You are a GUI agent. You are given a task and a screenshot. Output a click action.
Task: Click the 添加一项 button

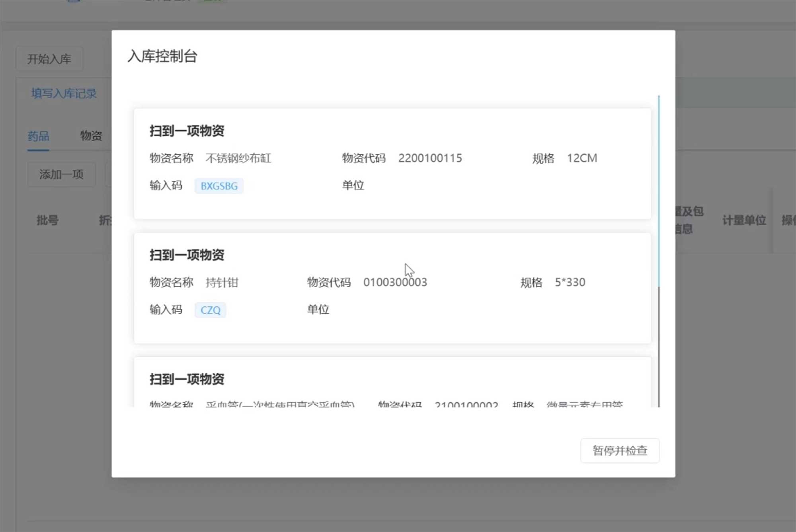click(x=61, y=174)
